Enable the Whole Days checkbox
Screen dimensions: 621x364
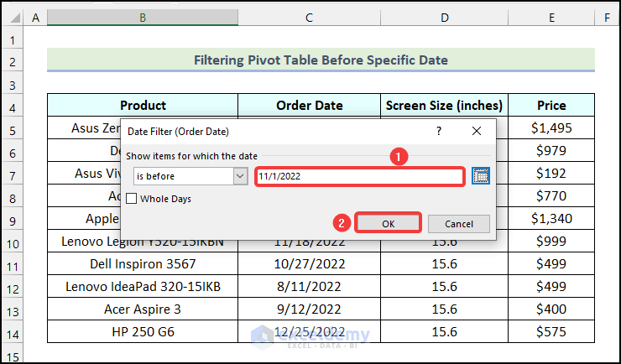[x=132, y=199]
